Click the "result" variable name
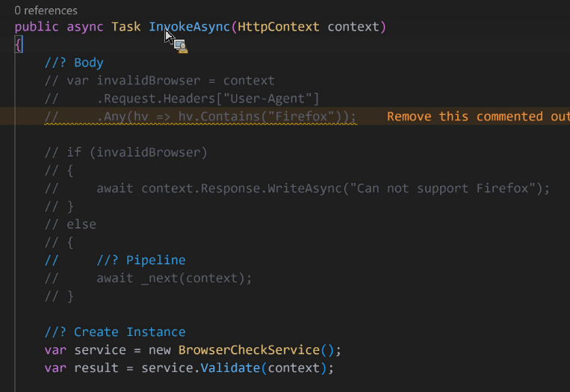Screen dimensions: 570x392 point(96,368)
